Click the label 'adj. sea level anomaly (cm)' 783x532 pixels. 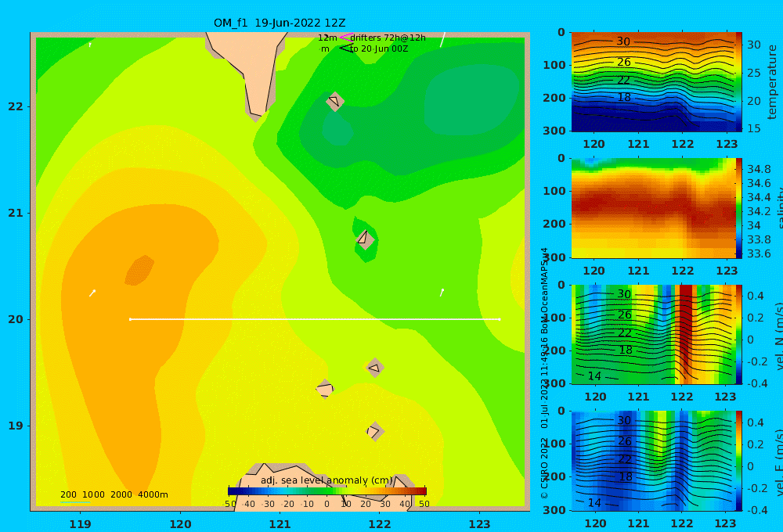[x=327, y=480]
